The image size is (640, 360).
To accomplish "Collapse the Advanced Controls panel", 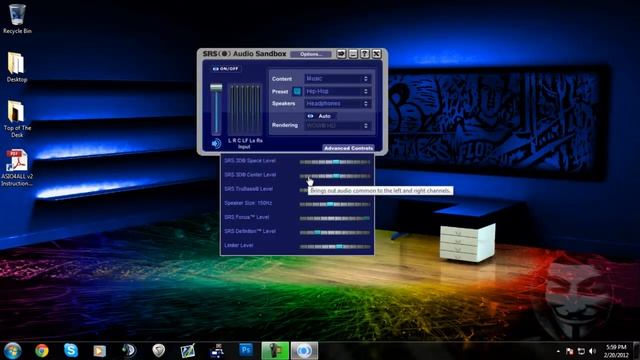I will 348,148.
